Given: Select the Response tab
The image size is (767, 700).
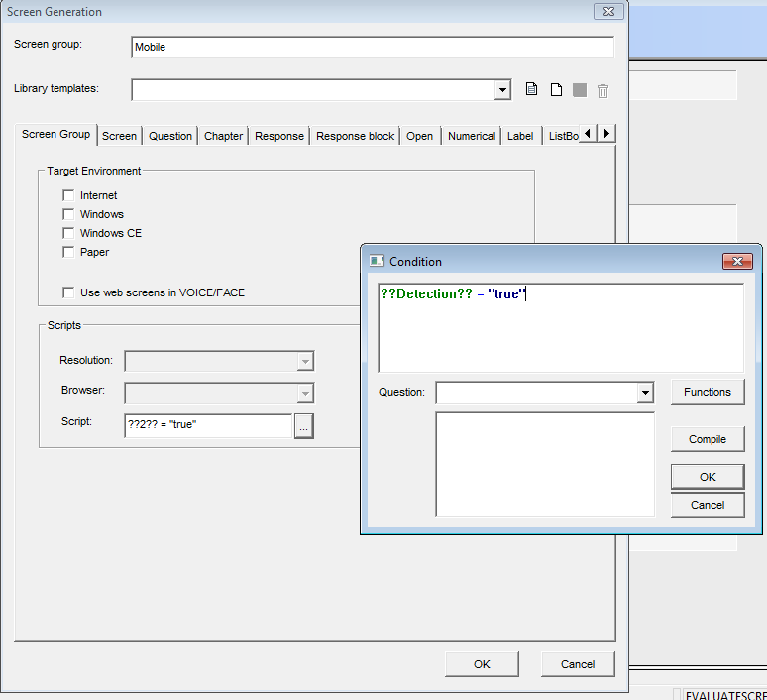Looking at the screenshot, I should [279, 136].
